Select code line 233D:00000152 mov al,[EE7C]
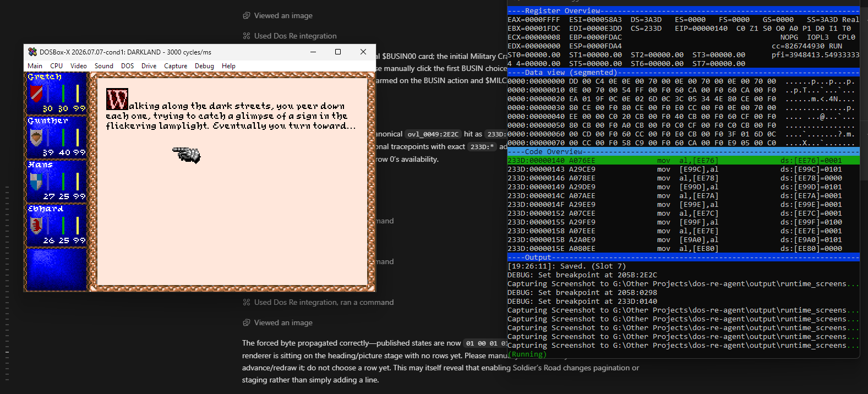Image resolution: width=868 pixels, height=394 pixels. pyautogui.click(x=683, y=213)
